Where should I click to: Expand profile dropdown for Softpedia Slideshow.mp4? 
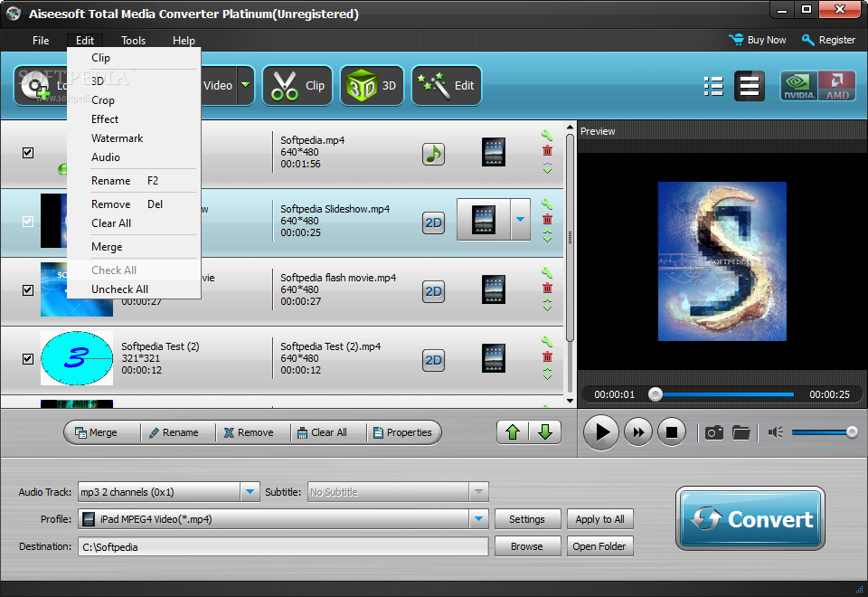click(x=521, y=219)
